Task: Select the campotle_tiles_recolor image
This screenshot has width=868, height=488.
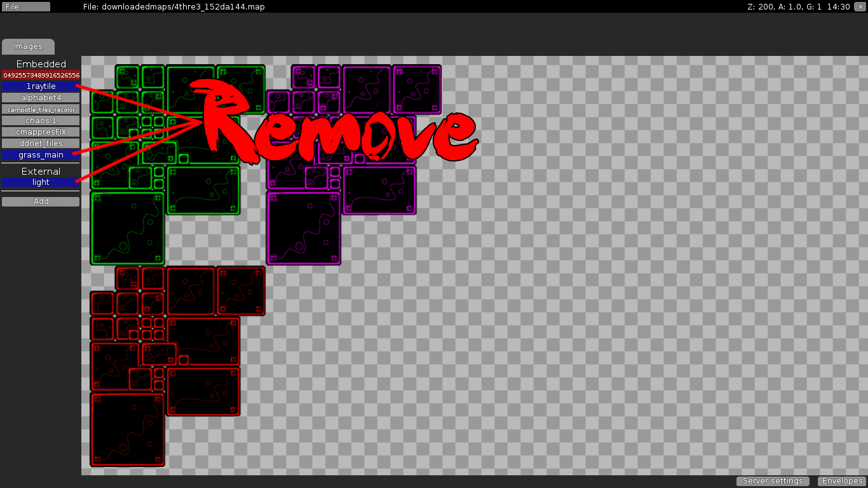Action: pos(41,109)
